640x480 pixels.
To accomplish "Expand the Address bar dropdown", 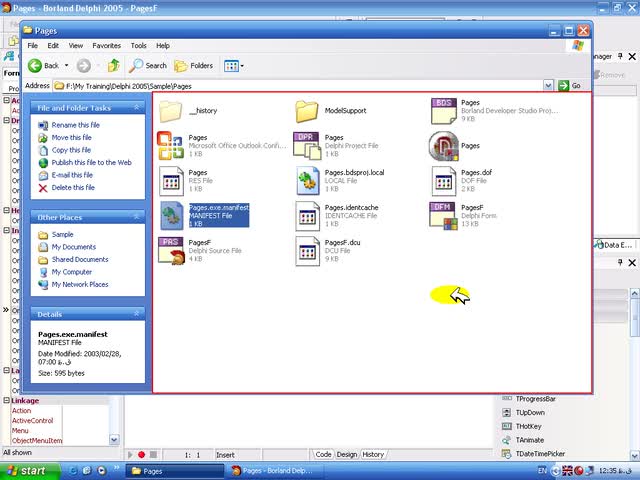I will 548,85.
